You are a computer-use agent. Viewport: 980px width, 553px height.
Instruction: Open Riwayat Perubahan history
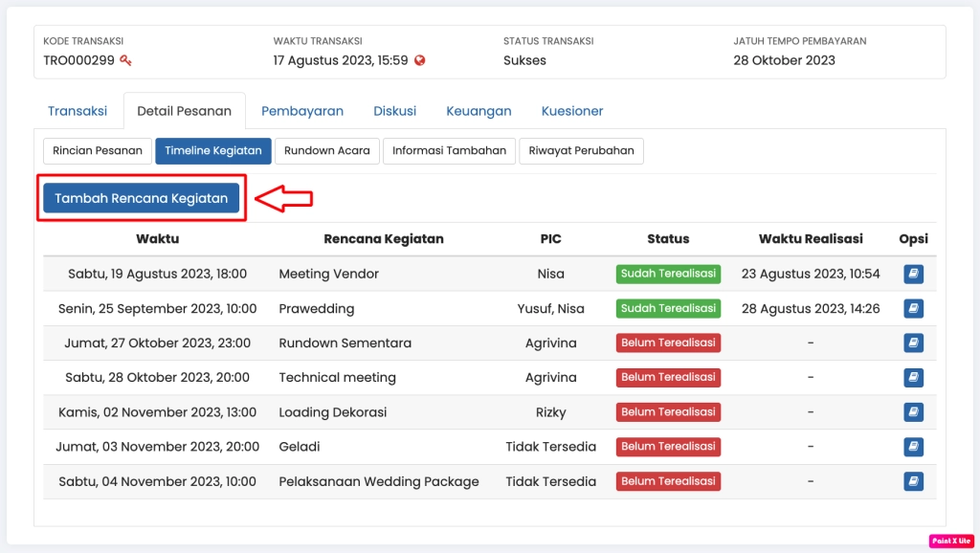(x=581, y=151)
